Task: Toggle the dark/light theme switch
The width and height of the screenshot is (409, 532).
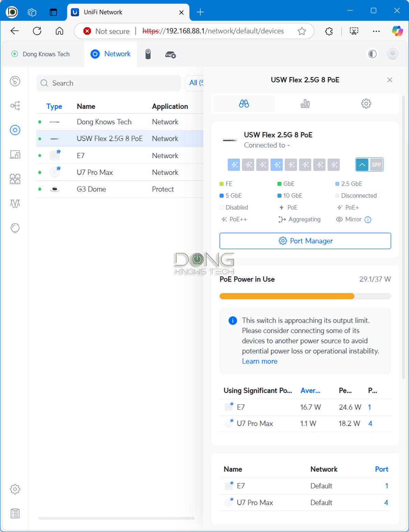Action: click(373, 54)
